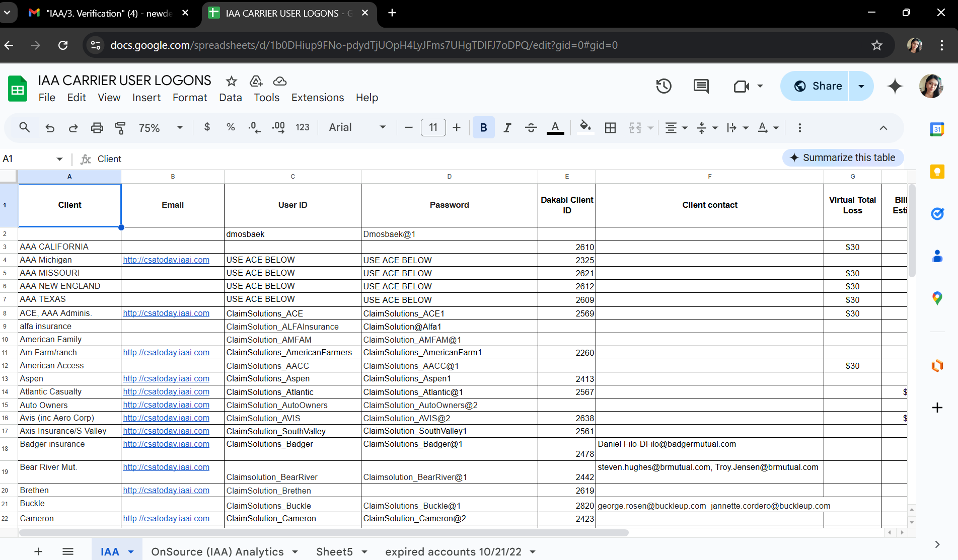Select the Paint format tool

pos(120,128)
